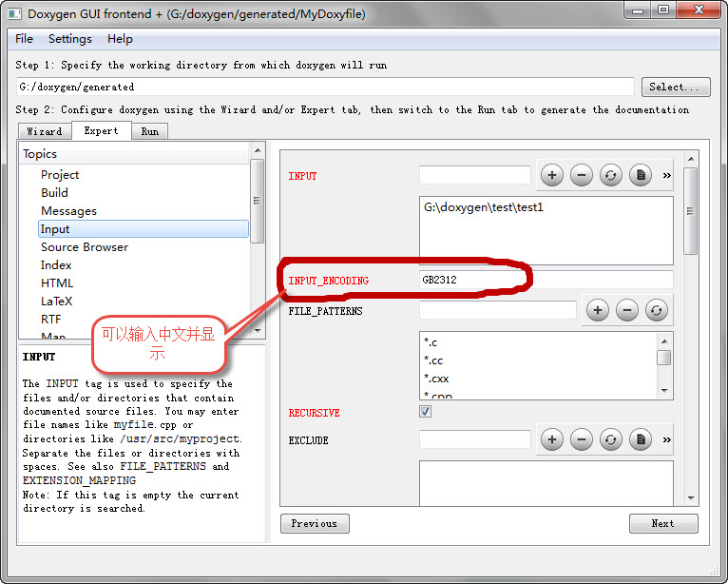Screen dimensions: 728x584
Task: Click the refresh icon in EXCLUDE row
Action: pyautogui.click(x=610, y=439)
